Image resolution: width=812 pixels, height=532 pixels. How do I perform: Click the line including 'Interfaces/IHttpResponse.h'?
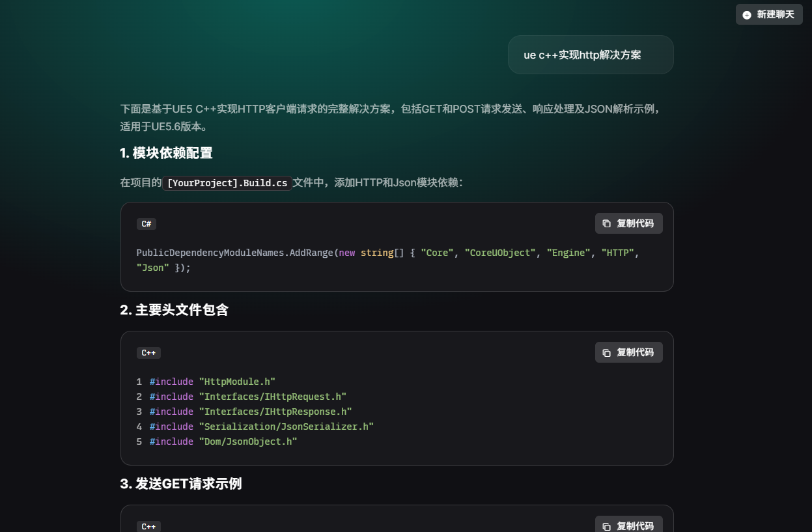pyautogui.click(x=251, y=412)
